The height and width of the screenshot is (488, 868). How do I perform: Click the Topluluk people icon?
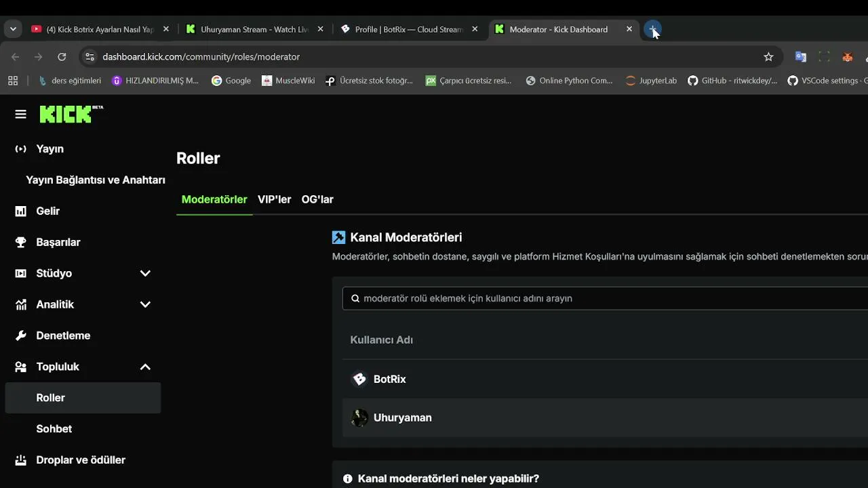pyautogui.click(x=21, y=367)
